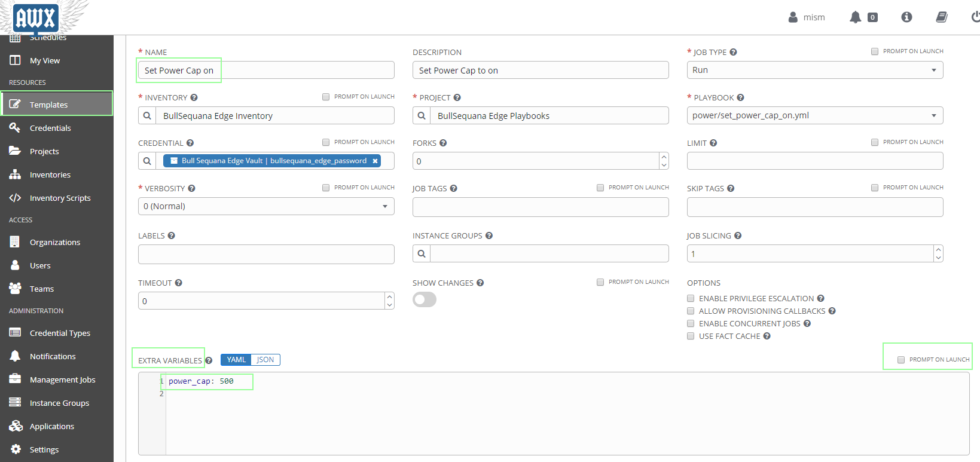Show help for Job Type field

(733, 52)
